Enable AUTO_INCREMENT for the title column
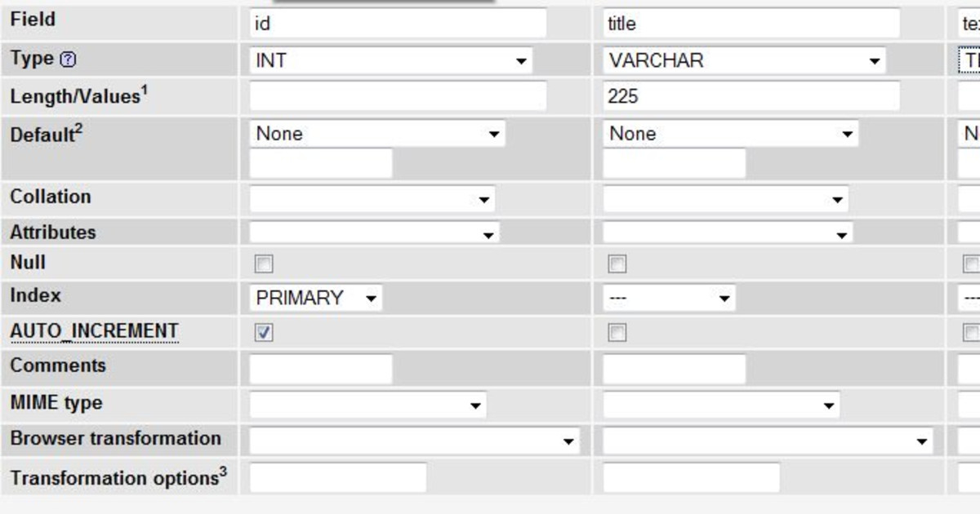The image size is (980, 514). point(616,331)
